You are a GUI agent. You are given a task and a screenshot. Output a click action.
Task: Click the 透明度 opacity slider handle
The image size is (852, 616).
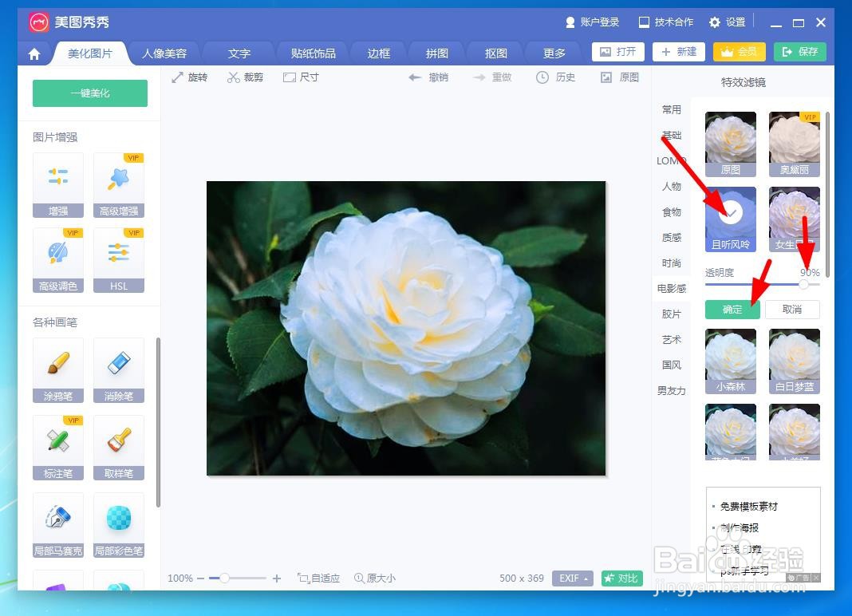(x=803, y=284)
